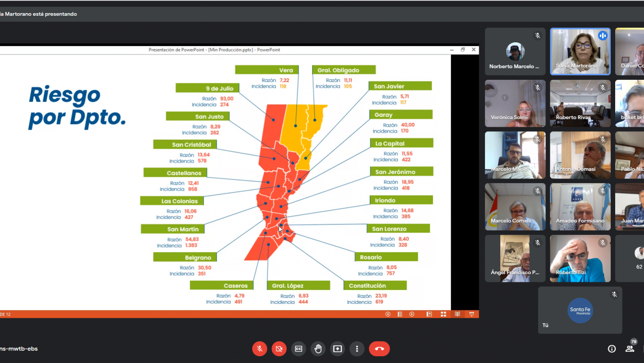The width and height of the screenshot is (644, 363).
Task: Click the 'Rosario' department label
Action: point(386,257)
